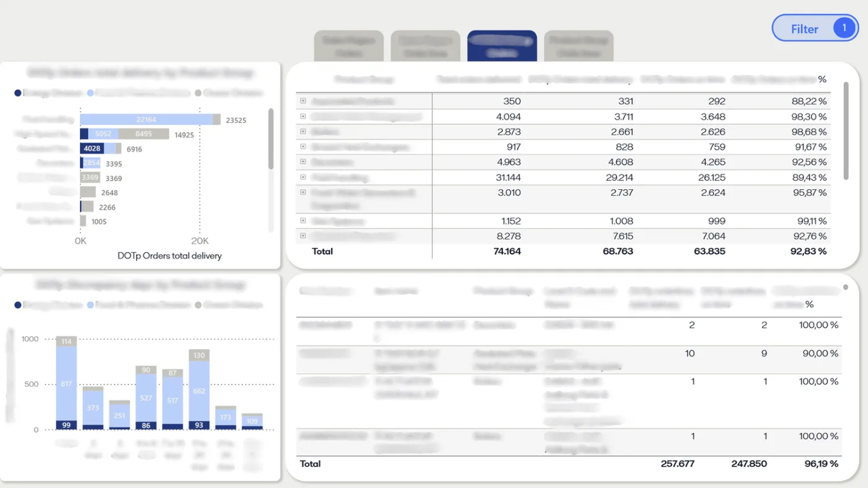Open the Filter button
The height and width of the screenshot is (488, 868).
click(x=815, y=29)
